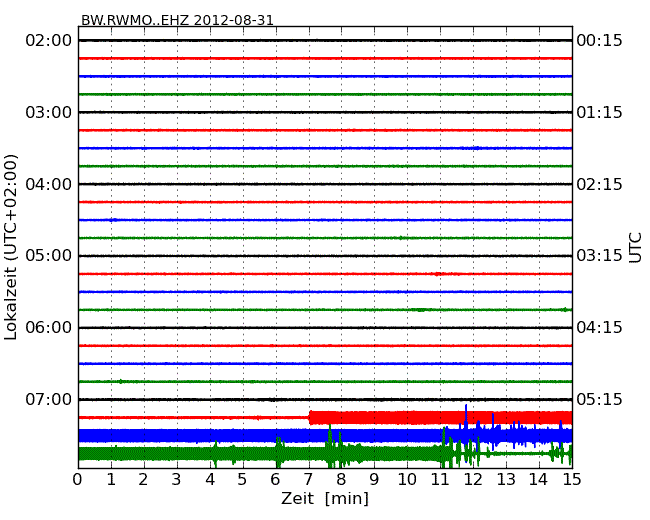Click the 14 minute tick label

pos(539,480)
